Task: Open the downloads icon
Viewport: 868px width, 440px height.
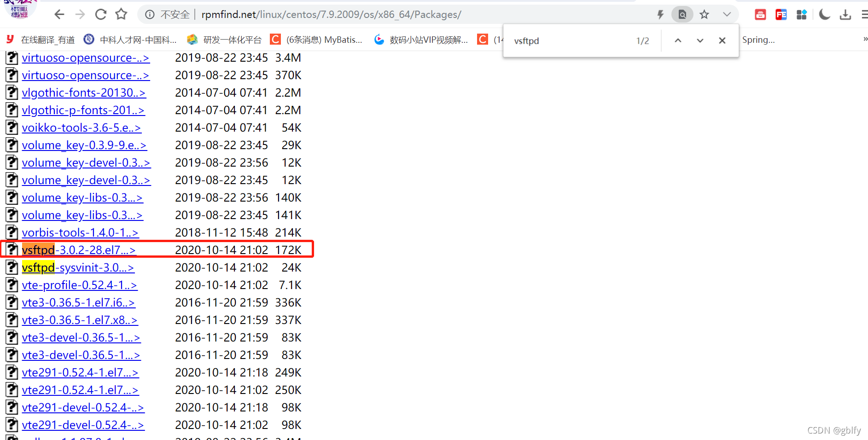Action: click(845, 15)
